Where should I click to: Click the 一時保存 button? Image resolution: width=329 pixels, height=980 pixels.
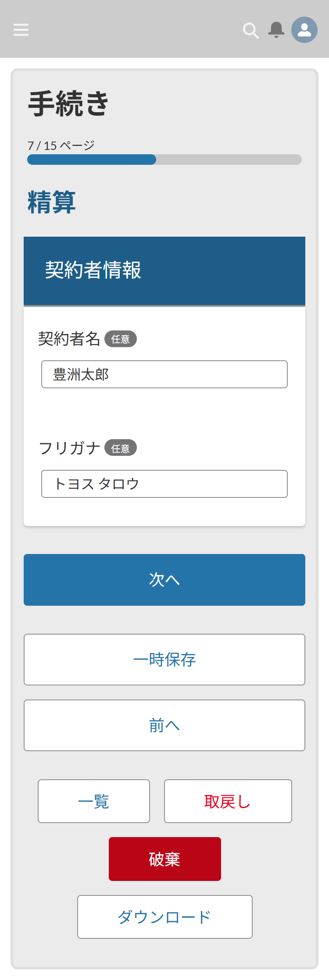pyautogui.click(x=164, y=660)
